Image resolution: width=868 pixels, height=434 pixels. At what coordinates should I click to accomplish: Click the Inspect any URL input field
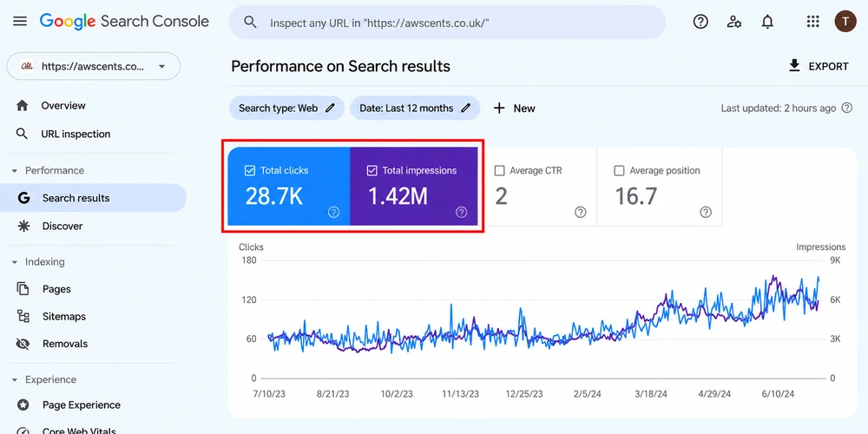click(x=447, y=23)
